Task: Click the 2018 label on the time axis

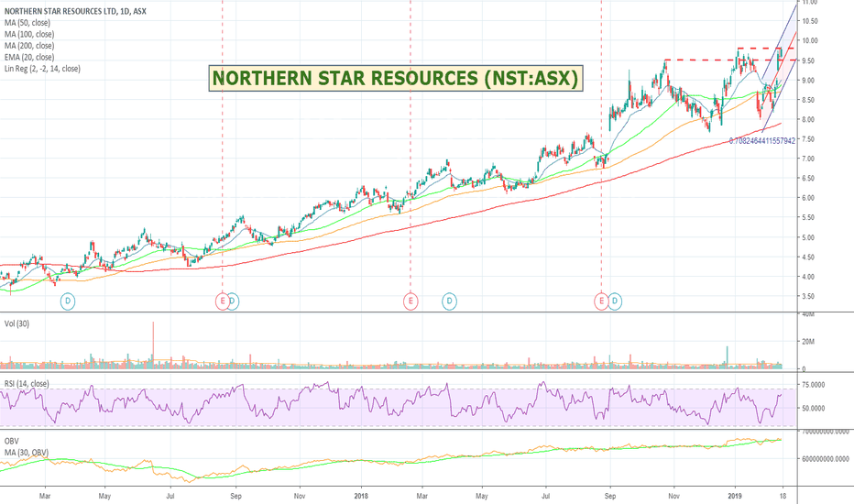Action: 361,496
